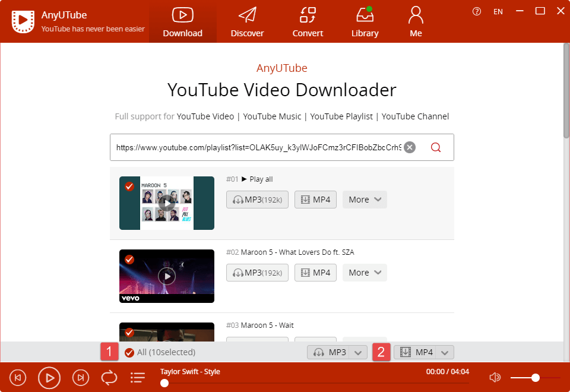Open the Download tab
Screen dimensions: 570x392
pos(182,21)
